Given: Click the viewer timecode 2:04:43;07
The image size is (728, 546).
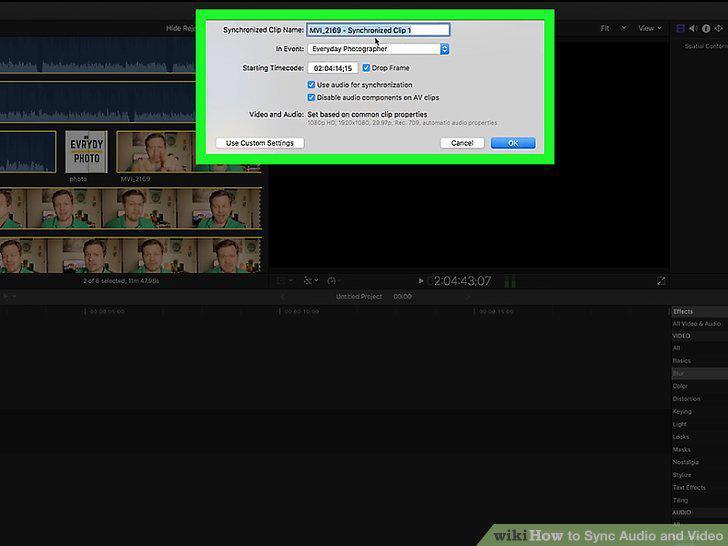Looking at the screenshot, I should coord(462,281).
